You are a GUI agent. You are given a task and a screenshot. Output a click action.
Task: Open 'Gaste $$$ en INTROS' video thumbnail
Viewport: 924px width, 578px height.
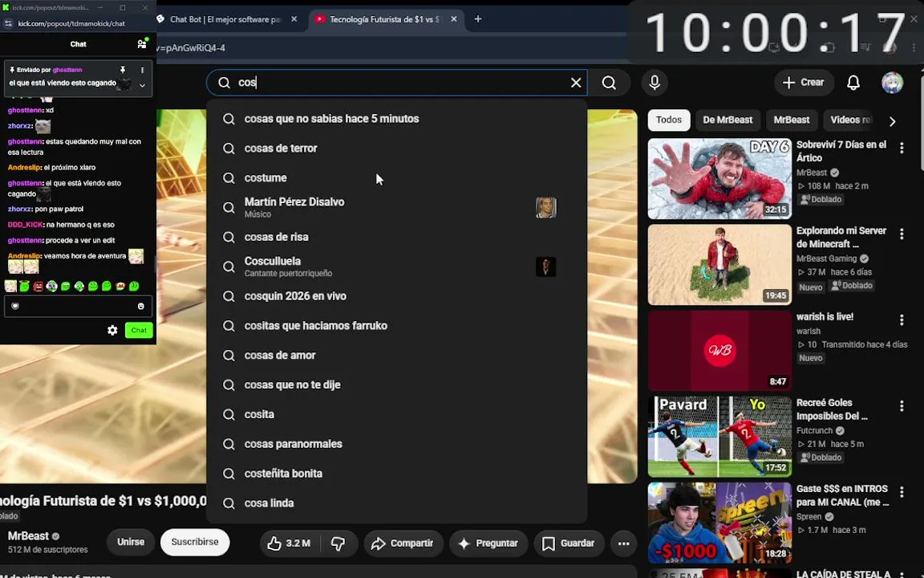click(719, 523)
